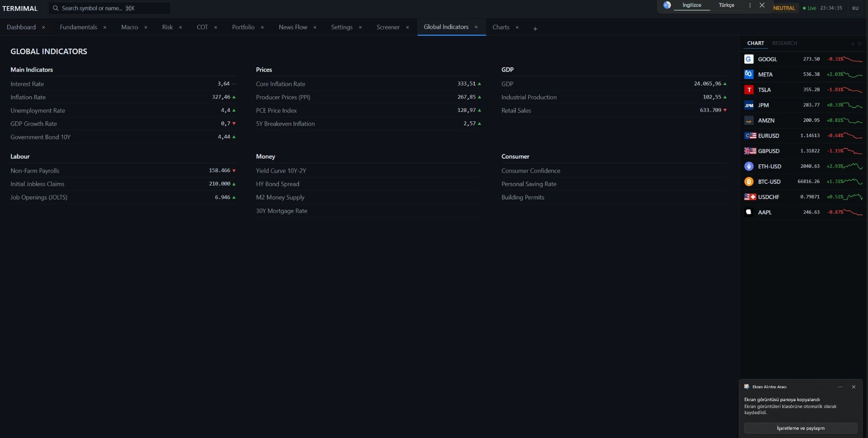Select İngilizce in the translate bar
This screenshot has height=438, width=868.
(x=692, y=5)
